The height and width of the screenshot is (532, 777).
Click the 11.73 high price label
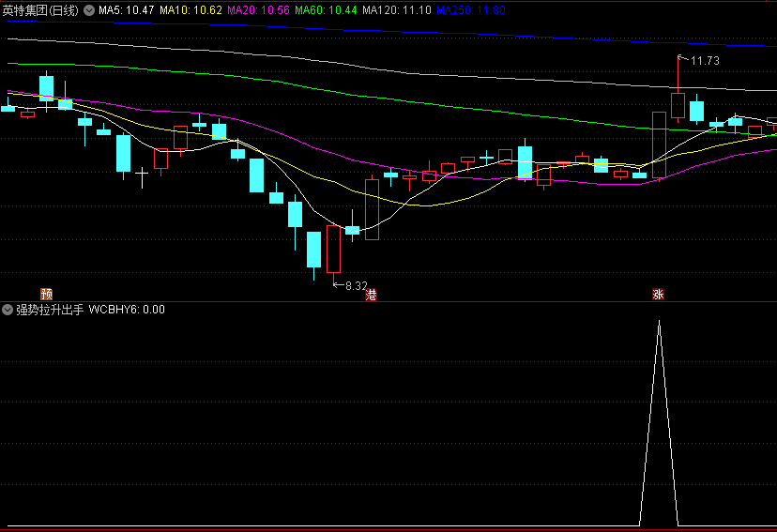coord(705,61)
